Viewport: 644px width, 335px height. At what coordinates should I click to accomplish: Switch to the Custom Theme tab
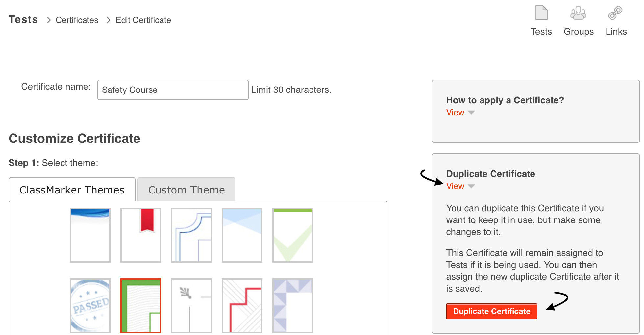click(186, 190)
